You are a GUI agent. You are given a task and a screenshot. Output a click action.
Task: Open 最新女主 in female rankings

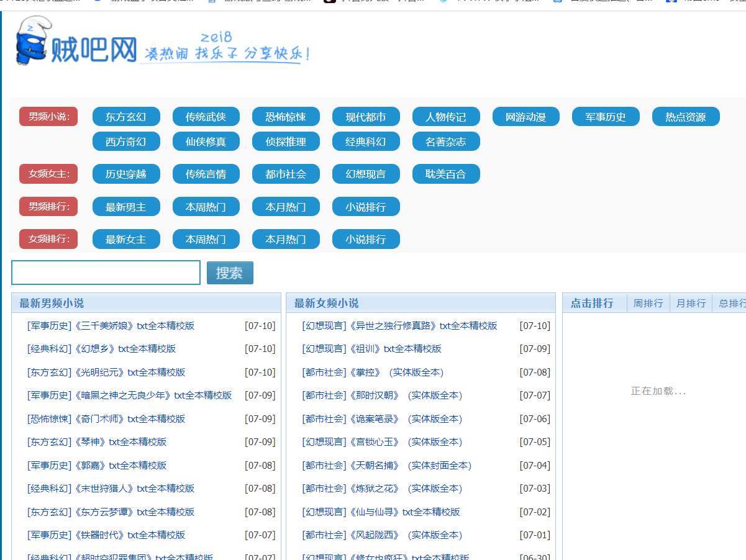[126, 239]
